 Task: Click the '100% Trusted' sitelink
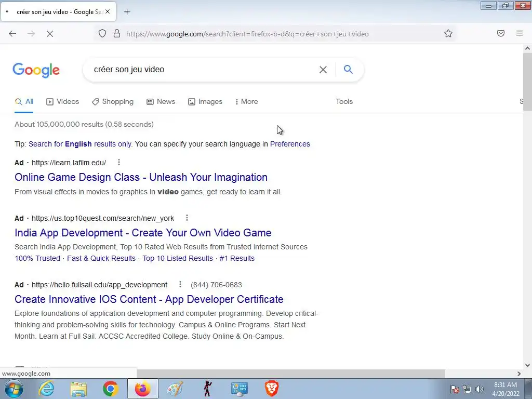point(37,258)
